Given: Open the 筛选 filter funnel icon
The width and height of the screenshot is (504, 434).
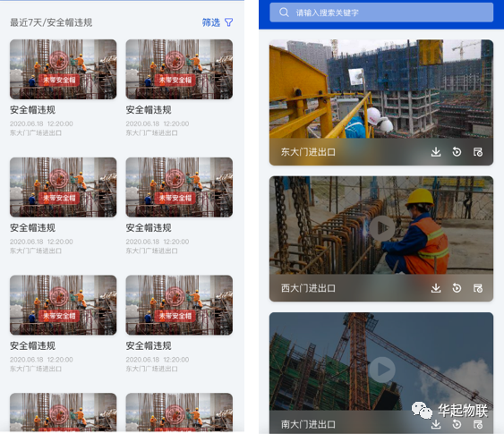Looking at the screenshot, I should 228,22.
